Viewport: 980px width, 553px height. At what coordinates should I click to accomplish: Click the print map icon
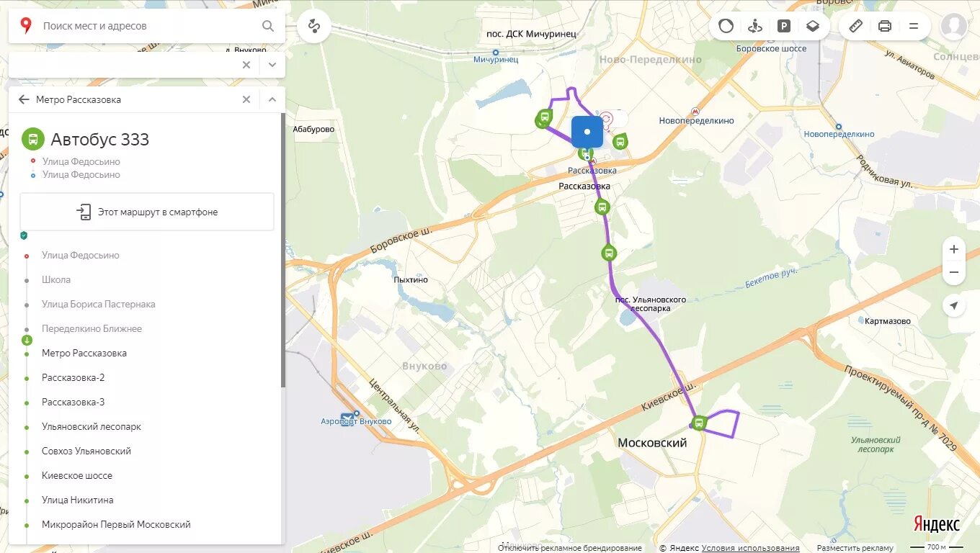pos(885,26)
